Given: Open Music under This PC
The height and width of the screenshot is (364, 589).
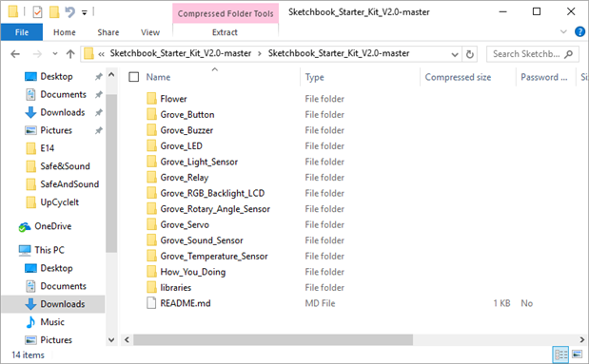Looking at the screenshot, I should 52,322.
